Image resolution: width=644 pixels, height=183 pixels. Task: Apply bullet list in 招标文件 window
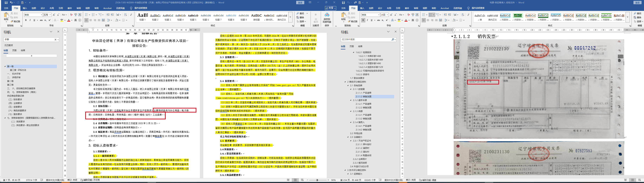[x=87, y=15]
